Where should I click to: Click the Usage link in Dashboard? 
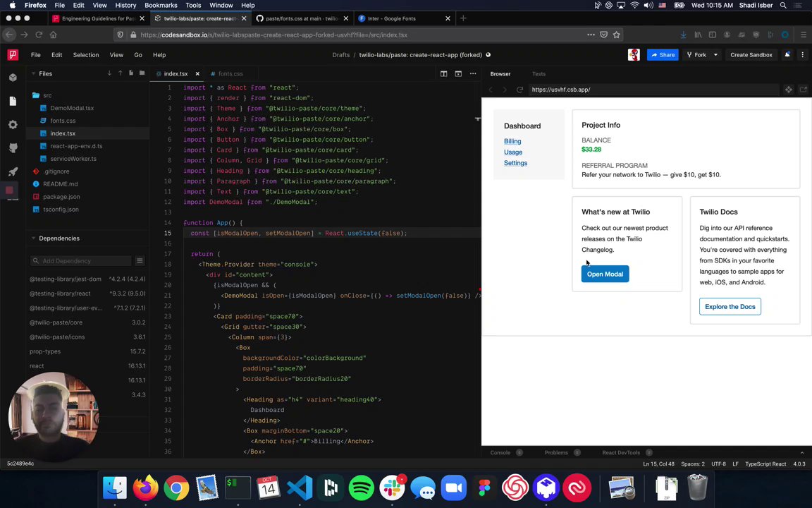tap(512, 152)
